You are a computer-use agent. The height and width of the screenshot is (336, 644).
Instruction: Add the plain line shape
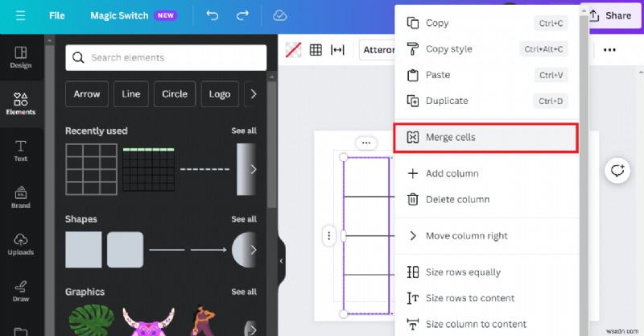[x=167, y=250]
